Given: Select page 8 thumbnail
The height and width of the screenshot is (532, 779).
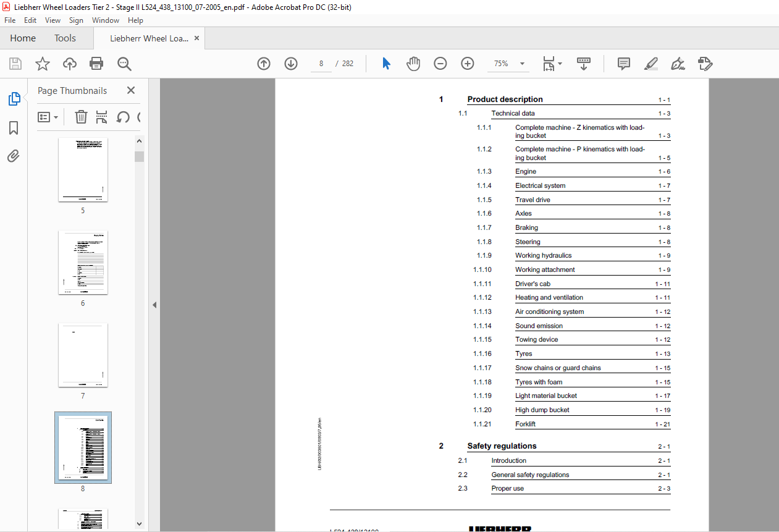Looking at the screenshot, I should point(83,448).
